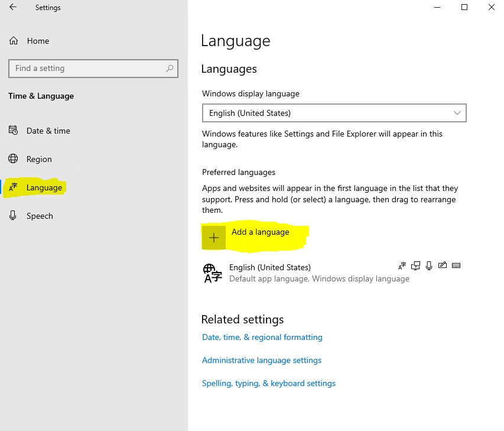
Task: Click the English language pack glyph icon
Action: (213, 273)
